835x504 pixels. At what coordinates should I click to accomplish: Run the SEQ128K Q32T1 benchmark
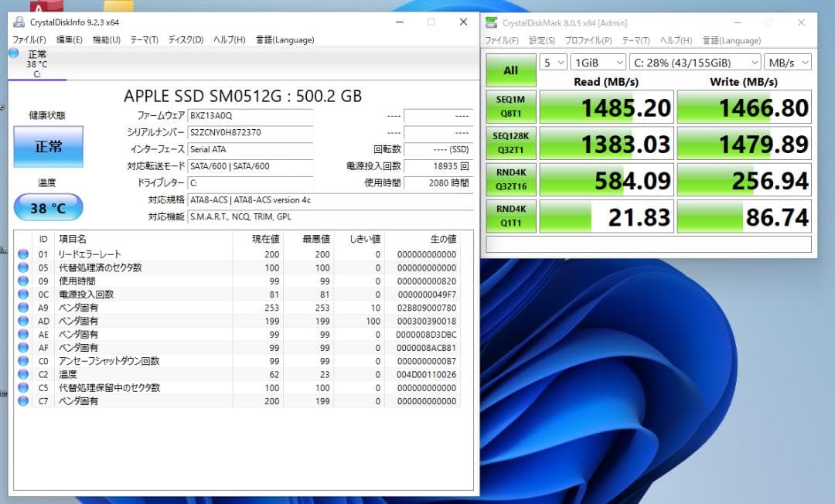coord(510,142)
